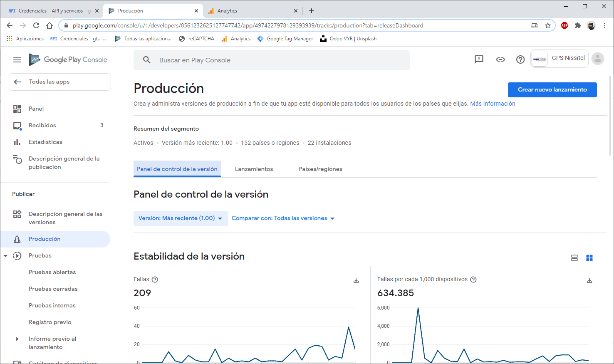The height and width of the screenshot is (364, 614).
Task: Open the Versión: Más reciente dropdown
Action: coord(181,218)
